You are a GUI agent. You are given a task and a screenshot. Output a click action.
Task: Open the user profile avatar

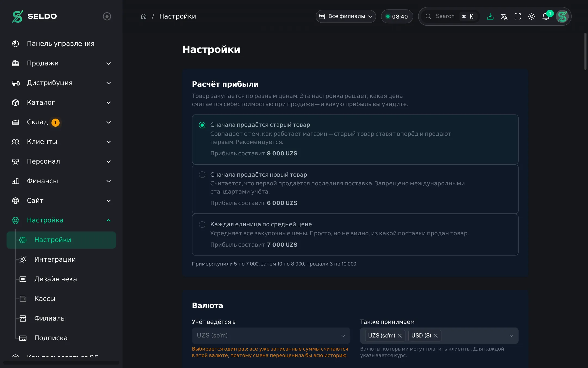coord(562,16)
